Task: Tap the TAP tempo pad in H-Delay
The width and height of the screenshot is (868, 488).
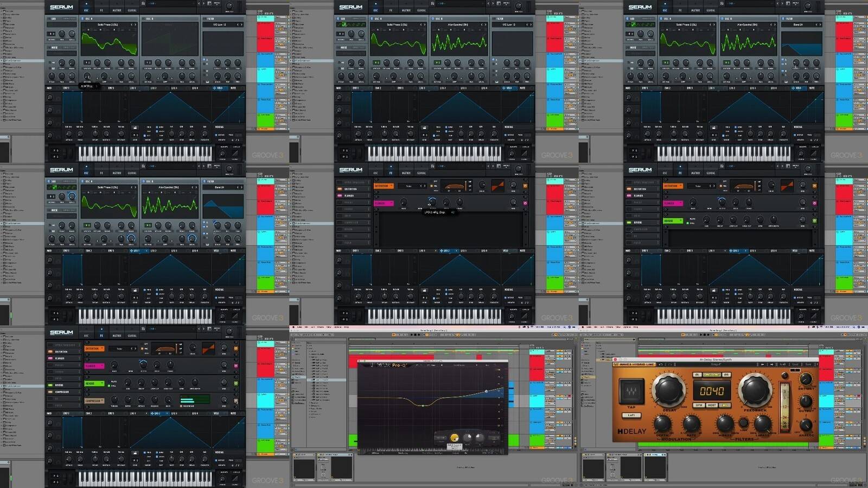Action: click(631, 391)
